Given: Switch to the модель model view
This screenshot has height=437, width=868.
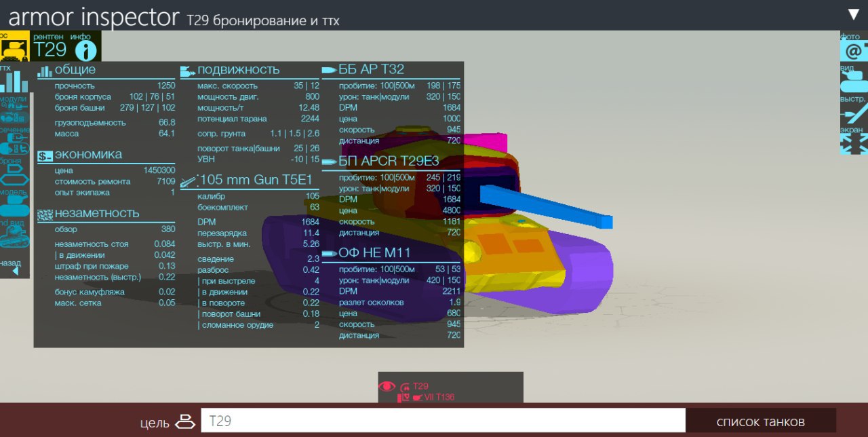Looking at the screenshot, I should point(14,206).
